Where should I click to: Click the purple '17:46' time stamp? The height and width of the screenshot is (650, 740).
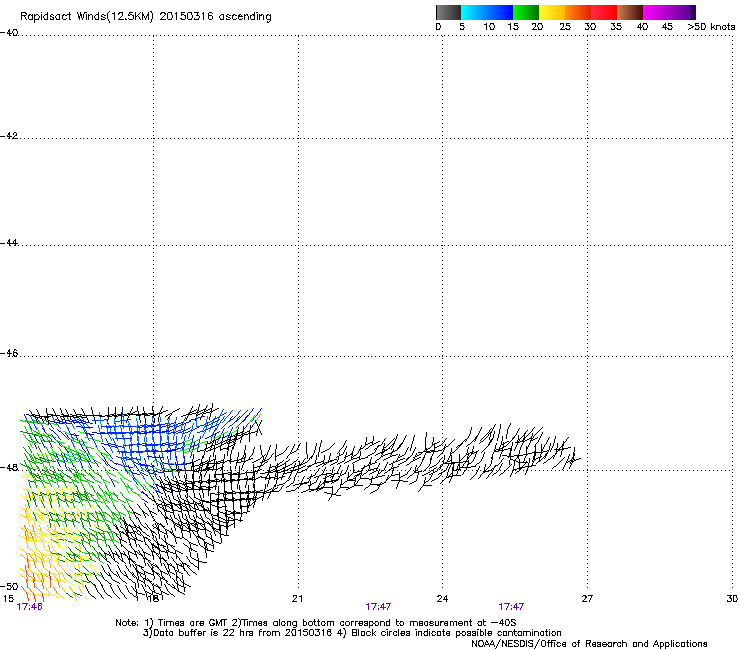point(29,607)
